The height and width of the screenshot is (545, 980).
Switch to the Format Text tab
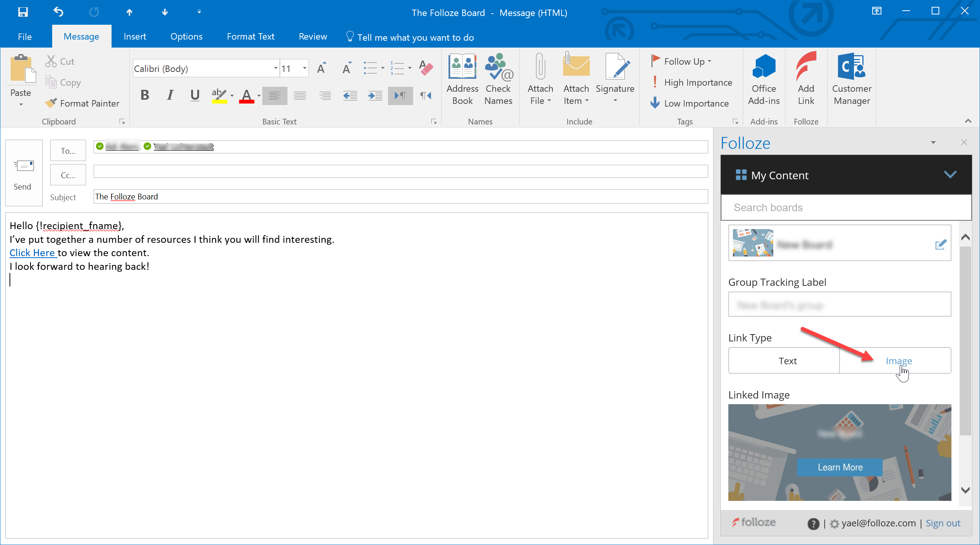(250, 36)
